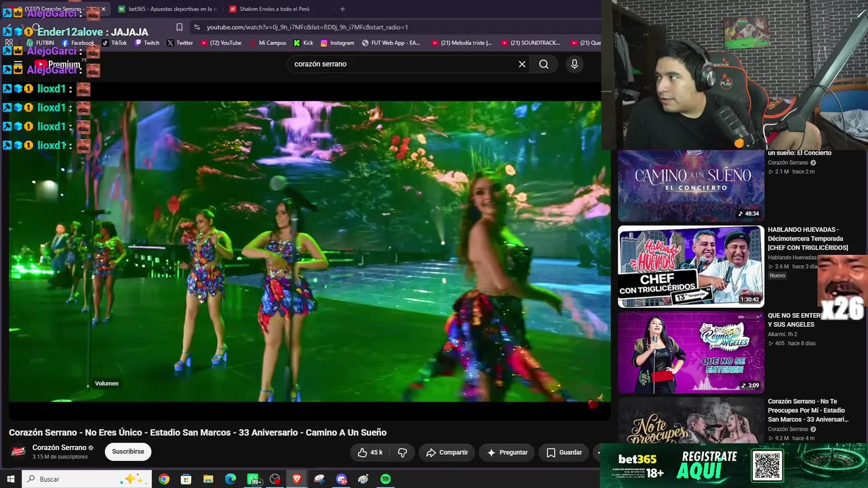Open the FUTBIN bookmark
Screen dimensions: 868x488
[40, 43]
